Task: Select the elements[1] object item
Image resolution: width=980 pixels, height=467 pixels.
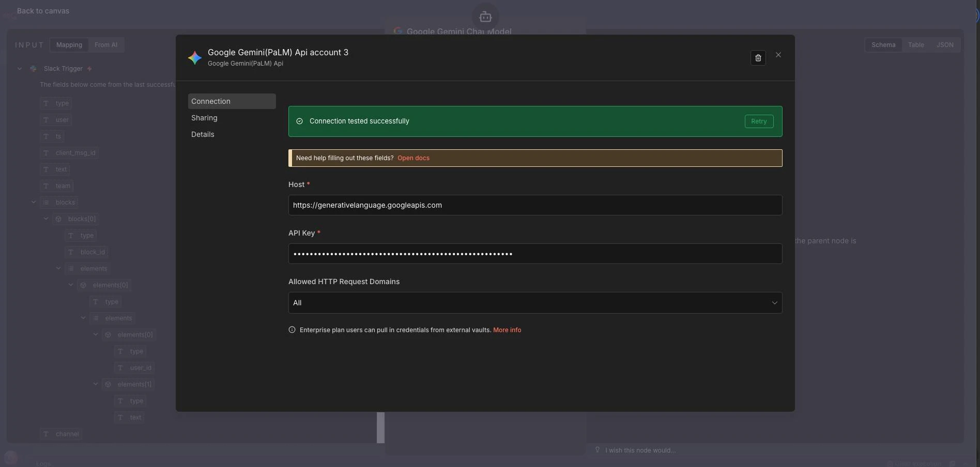Action: 128,384
